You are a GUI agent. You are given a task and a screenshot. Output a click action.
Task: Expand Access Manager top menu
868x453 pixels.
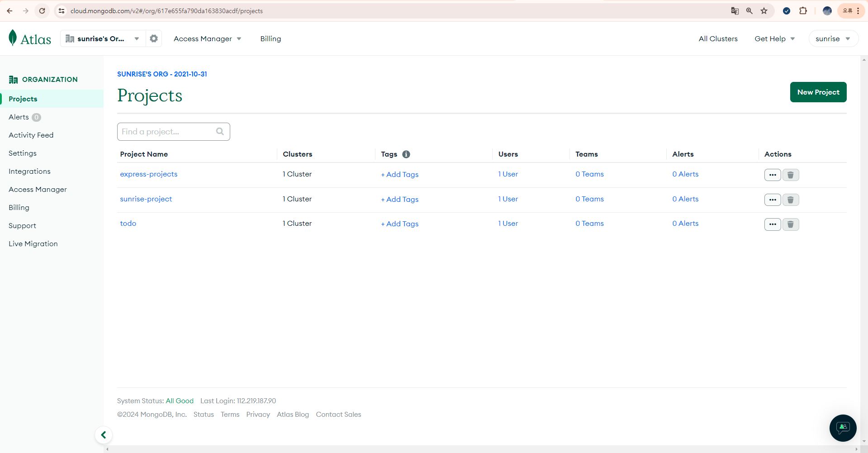(x=208, y=39)
